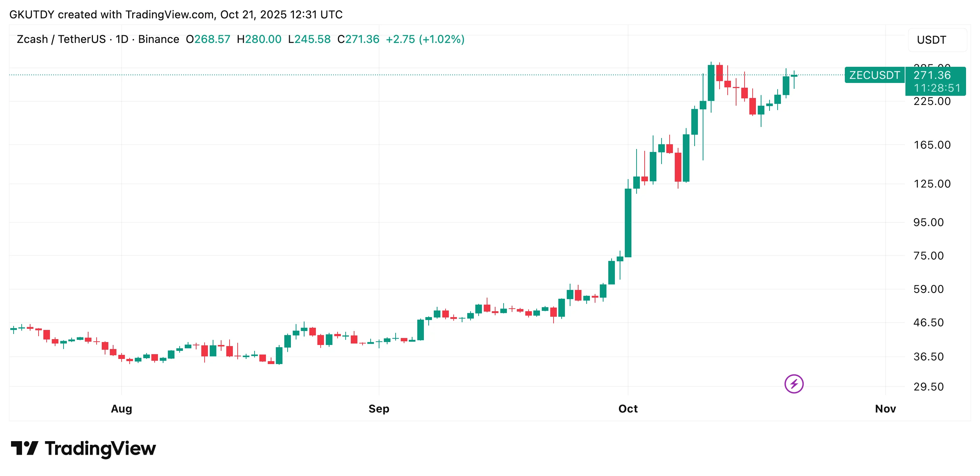Click the TradingView logo icon
The height and width of the screenshot is (476, 980).
click(x=24, y=448)
